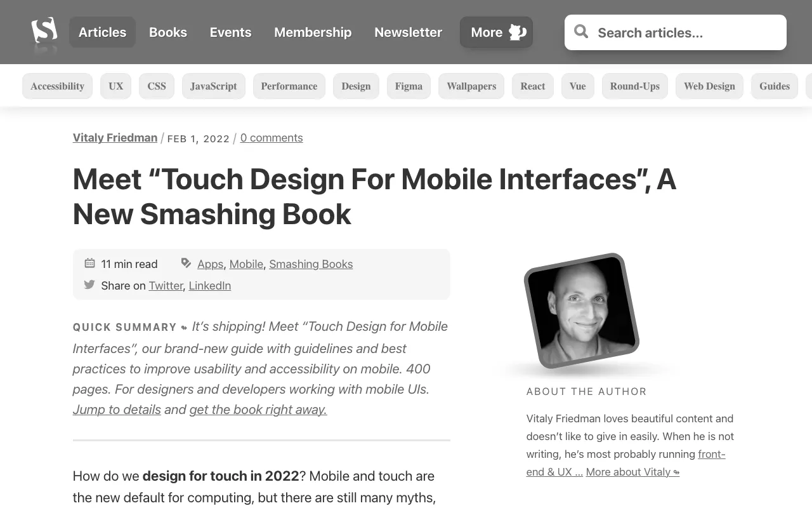Select the Vue category tag
Screen dimensions: 812x508
coord(578,86)
